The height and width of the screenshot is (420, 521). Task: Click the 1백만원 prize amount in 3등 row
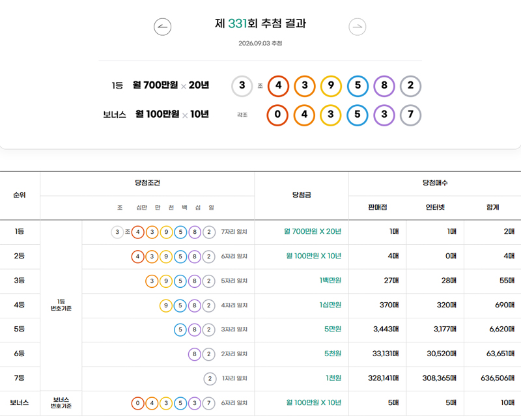click(x=330, y=281)
